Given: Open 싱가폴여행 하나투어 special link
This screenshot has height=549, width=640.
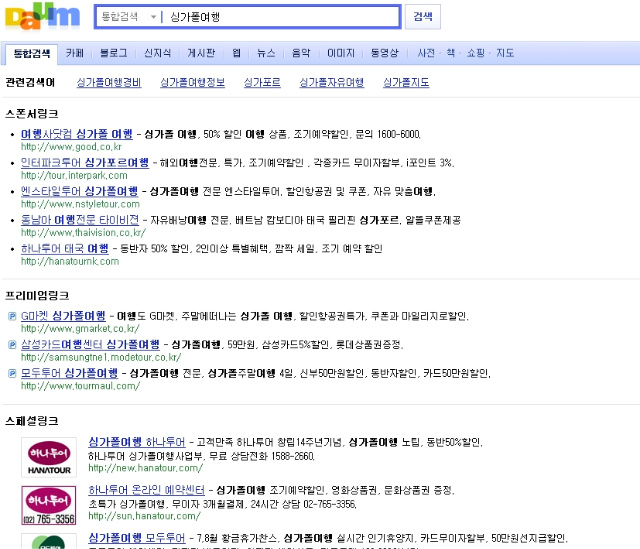Looking at the screenshot, I should (x=137, y=442).
